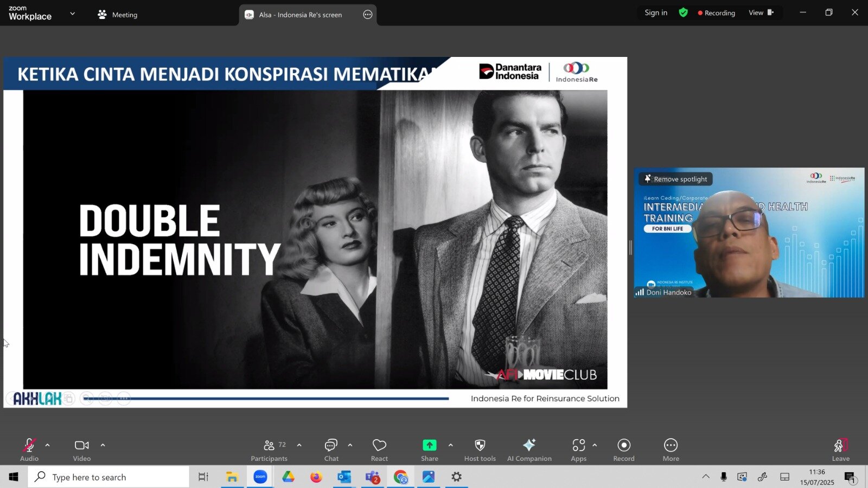Open Microsoft Teams from taskbar
Viewport: 868px width, 488px height.
pos(373,477)
